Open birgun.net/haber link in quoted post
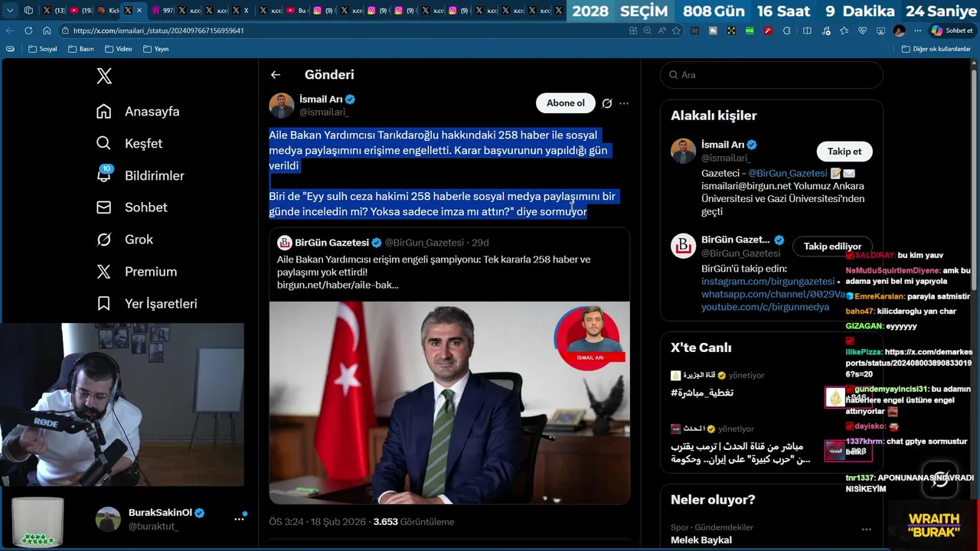Viewport: 980px width, 551px height. 338,285
